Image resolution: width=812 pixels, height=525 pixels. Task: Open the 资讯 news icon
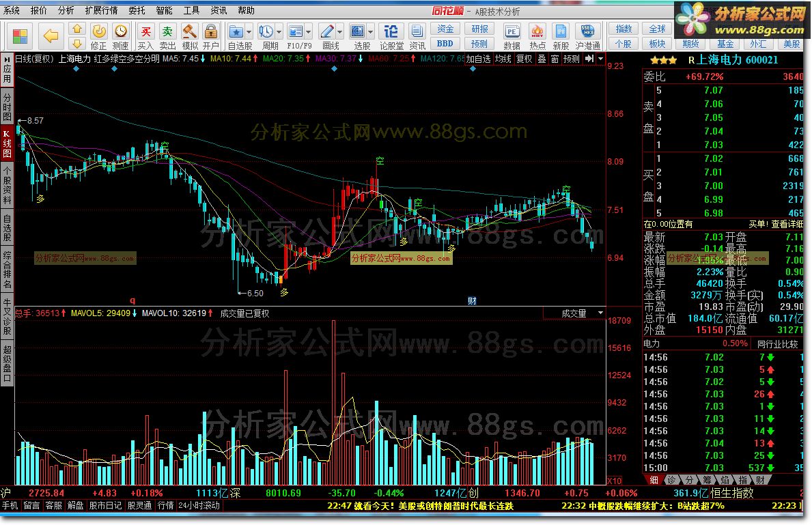tap(417, 37)
